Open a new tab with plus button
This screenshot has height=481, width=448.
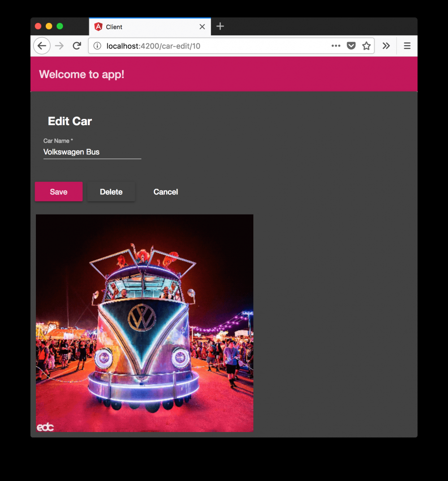(x=220, y=26)
